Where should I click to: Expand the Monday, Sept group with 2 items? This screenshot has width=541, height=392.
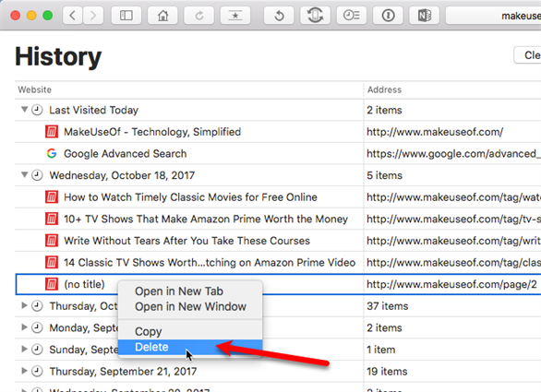24,327
